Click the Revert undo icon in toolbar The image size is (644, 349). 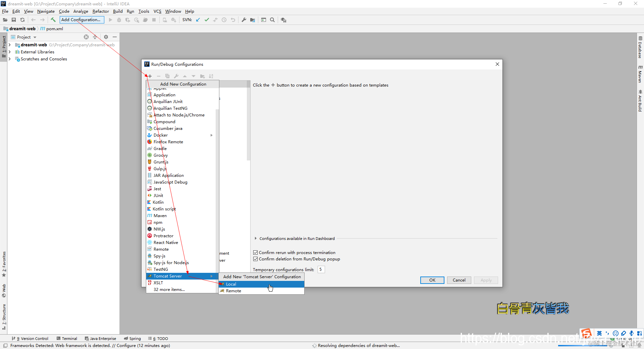(233, 20)
